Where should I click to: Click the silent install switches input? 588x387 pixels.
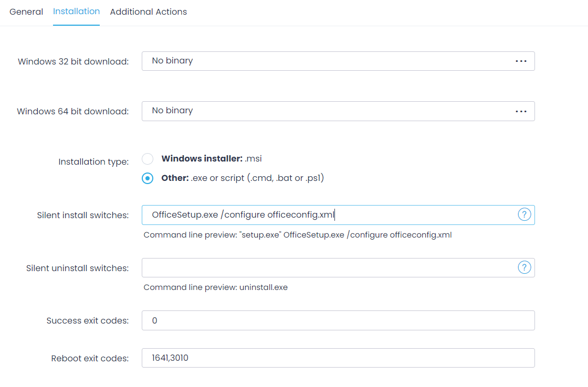click(315, 214)
